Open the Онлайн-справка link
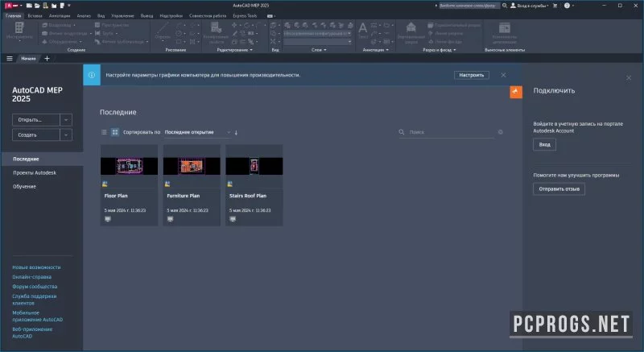This screenshot has width=644, height=352. pyautogui.click(x=31, y=277)
